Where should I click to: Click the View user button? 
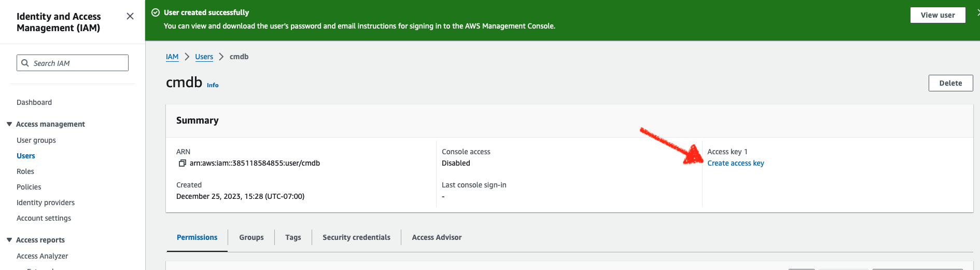[x=937, y=15]
